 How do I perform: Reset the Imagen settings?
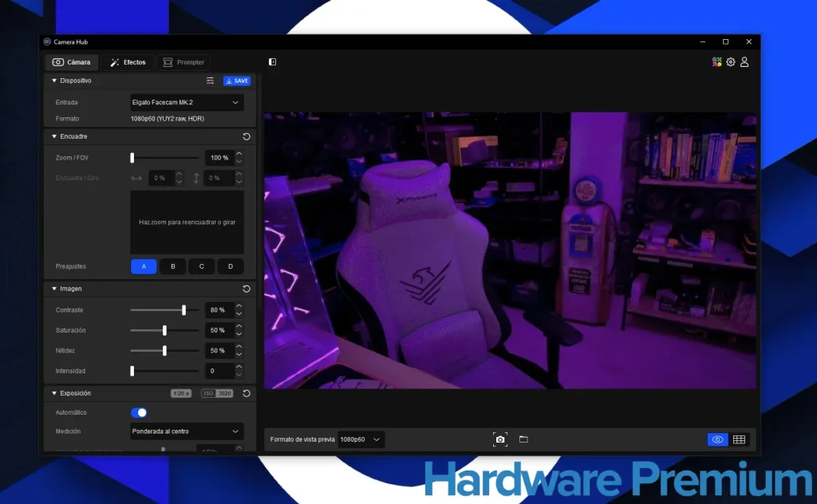[247, 289]
